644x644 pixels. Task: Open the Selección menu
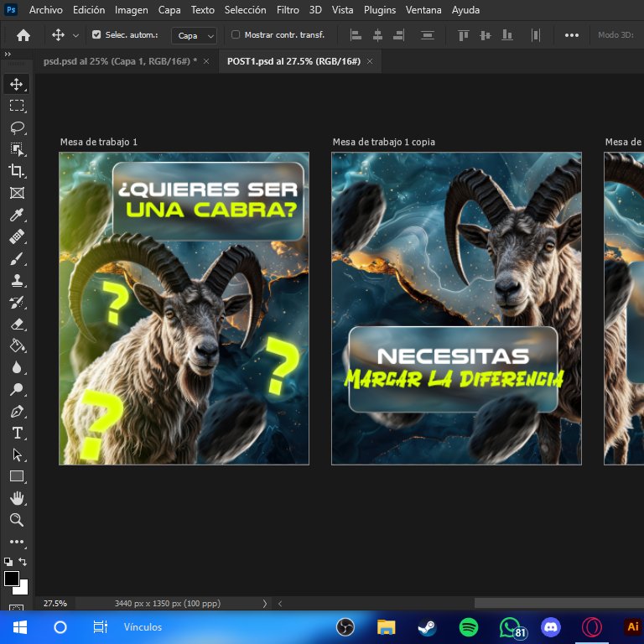click(x=245, y=10)
